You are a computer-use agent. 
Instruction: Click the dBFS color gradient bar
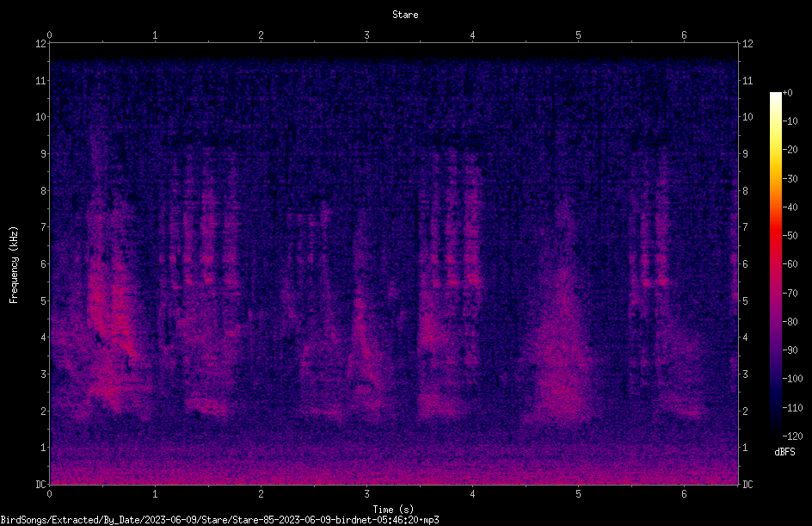775,263
